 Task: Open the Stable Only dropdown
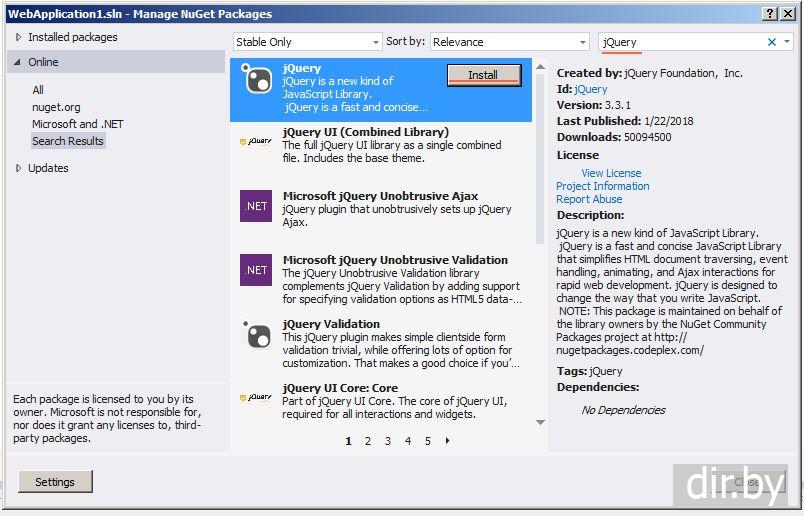(307, 42)
